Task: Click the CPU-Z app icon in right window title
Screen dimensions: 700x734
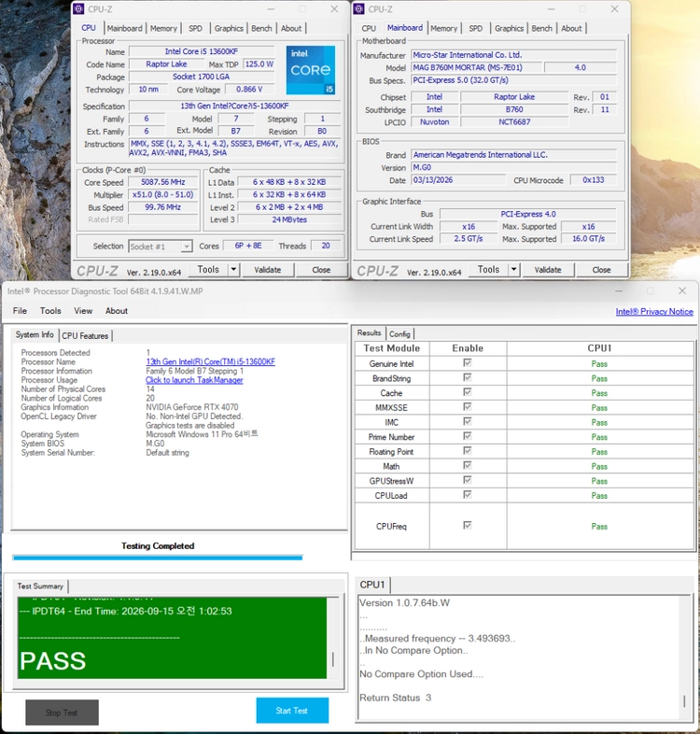Action: click(x=359, y=9)
